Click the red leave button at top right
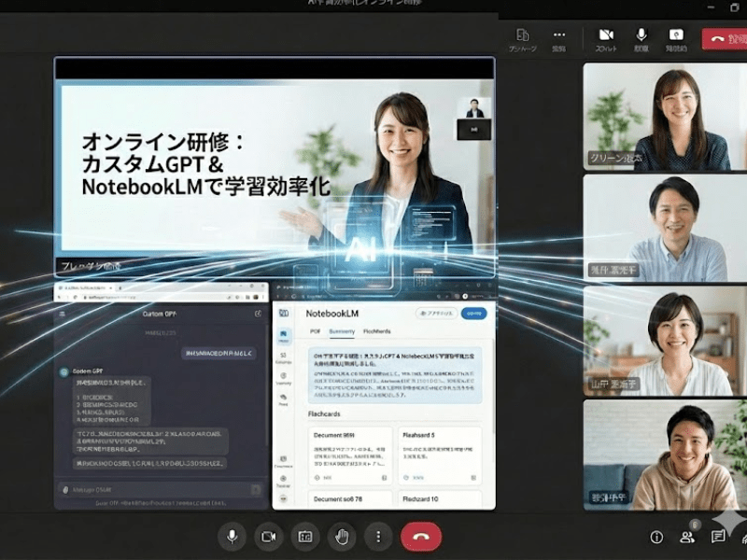 pyautogui.click(x=725, y=38)
